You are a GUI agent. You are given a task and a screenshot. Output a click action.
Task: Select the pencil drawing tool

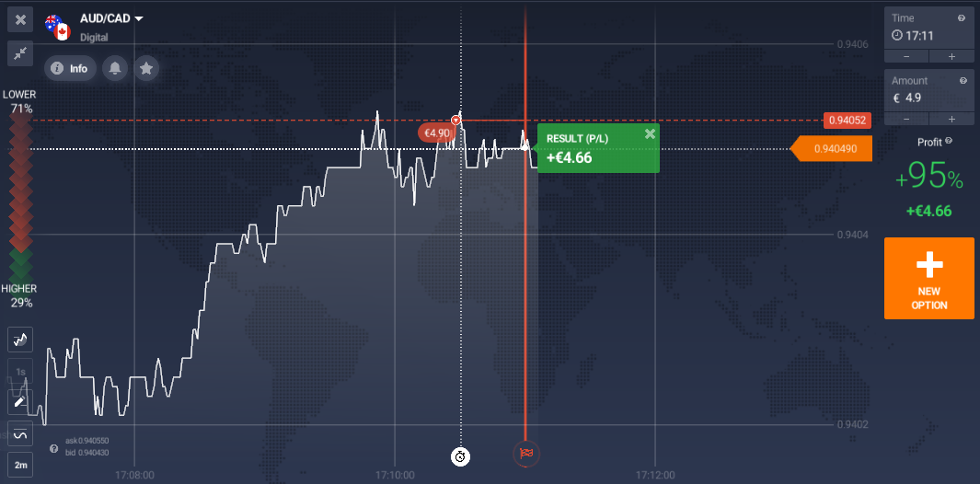tap(20, 401)
